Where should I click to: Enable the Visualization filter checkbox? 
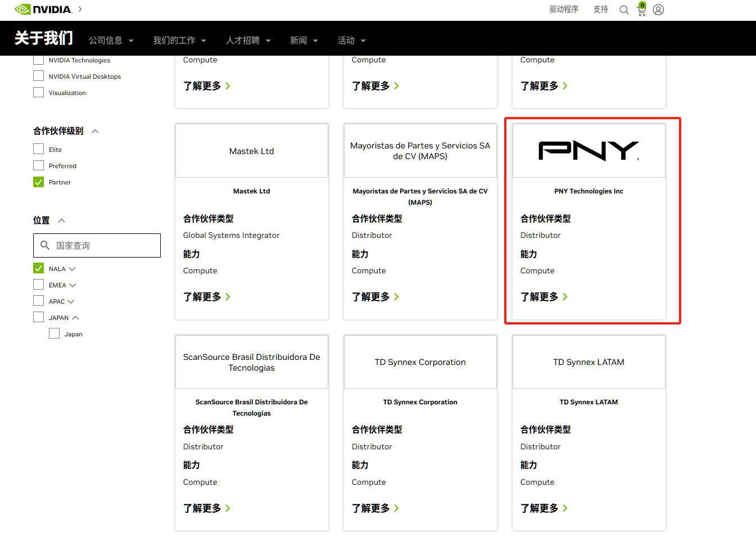click(38, 92)
